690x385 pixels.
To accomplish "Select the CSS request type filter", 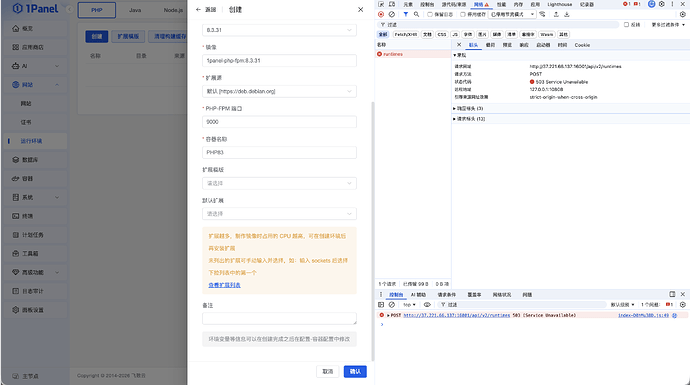I will coord(442,34).
